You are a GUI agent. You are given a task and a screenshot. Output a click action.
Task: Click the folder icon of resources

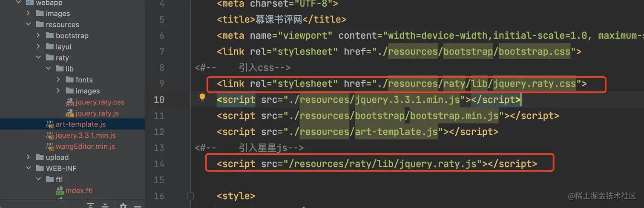pos(40,25)
